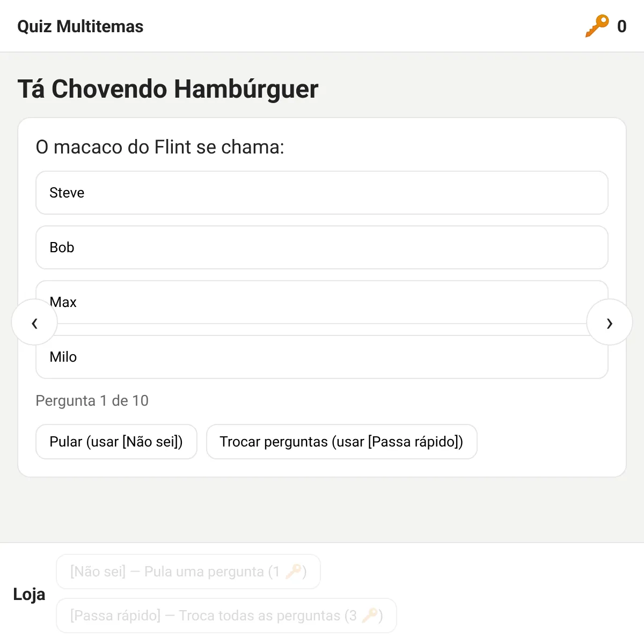Choose the answer Steve

tap(321, 193)
